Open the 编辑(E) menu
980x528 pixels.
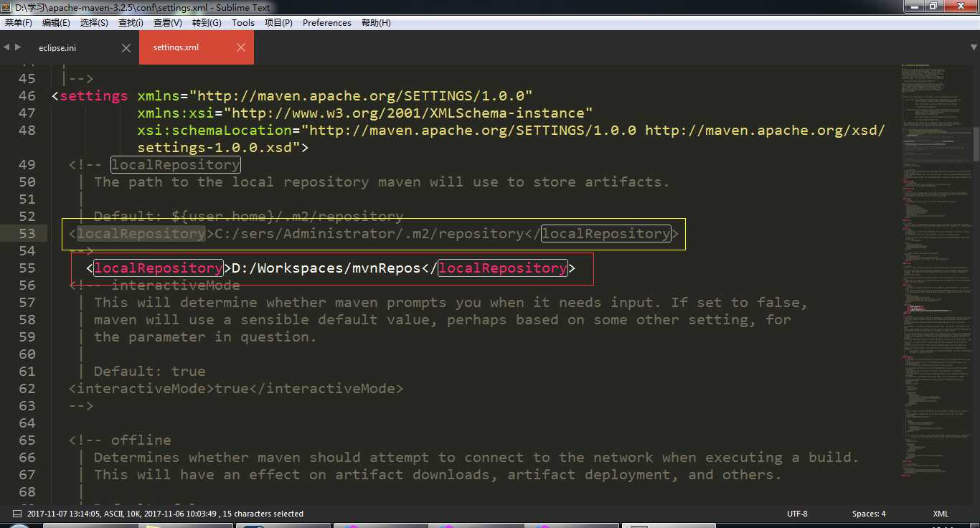click(x=56, y=22)
